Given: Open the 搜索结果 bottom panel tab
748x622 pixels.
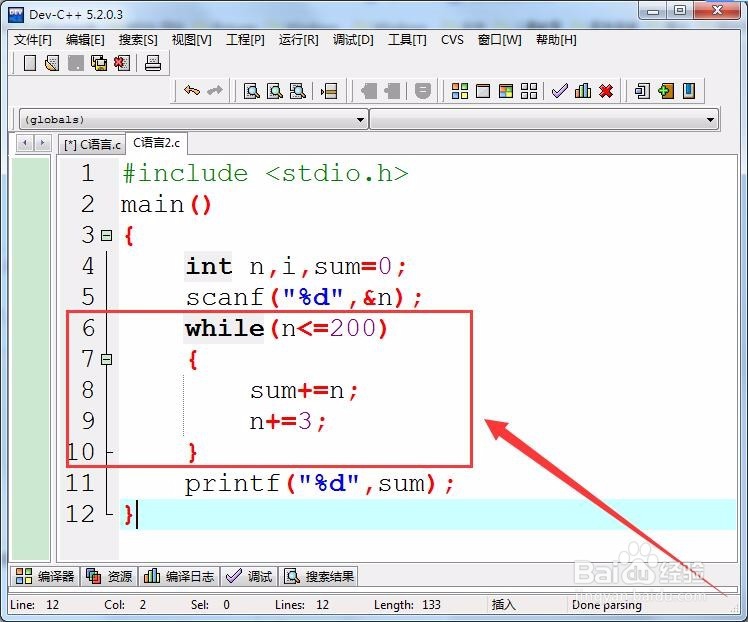Looking at the screenshot, I should (x=319, y=576).
